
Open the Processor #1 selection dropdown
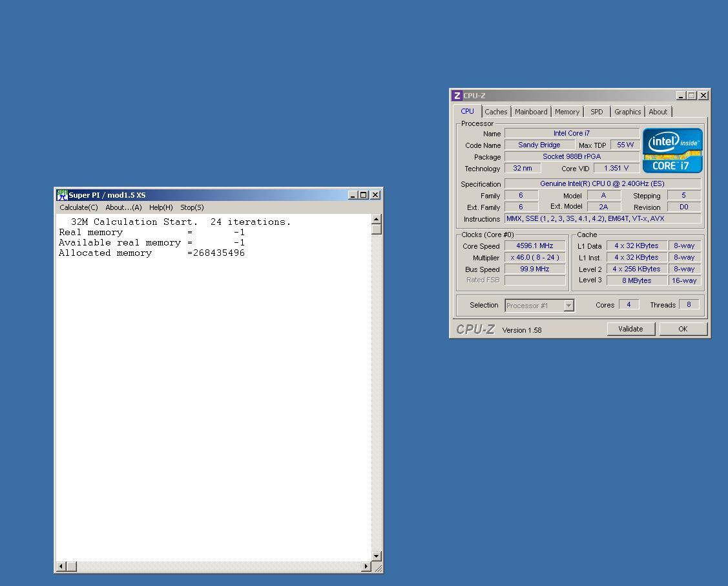[x=539, y=306]
